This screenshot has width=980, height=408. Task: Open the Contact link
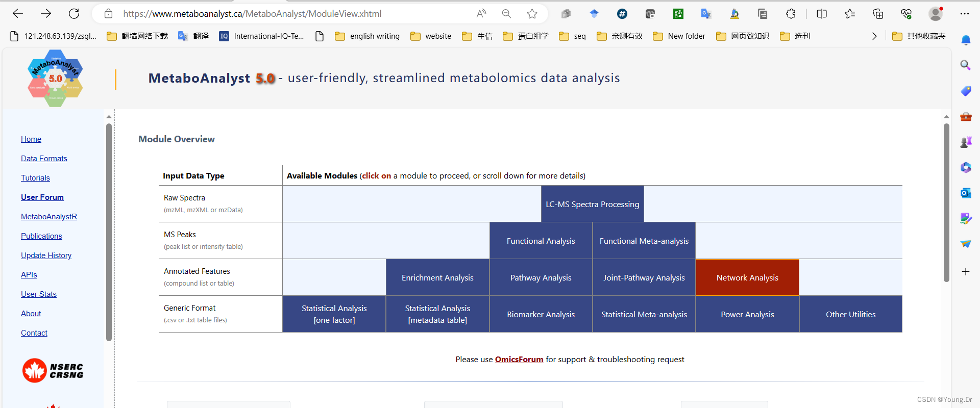pos(34,333)
